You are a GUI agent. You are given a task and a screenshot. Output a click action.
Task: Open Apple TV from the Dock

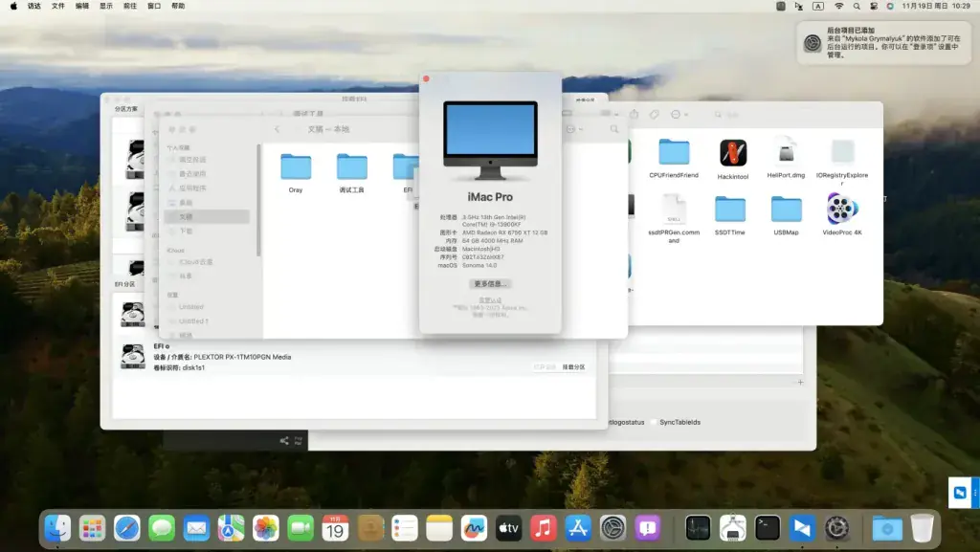pyautogui.click(x=509, y=529)
